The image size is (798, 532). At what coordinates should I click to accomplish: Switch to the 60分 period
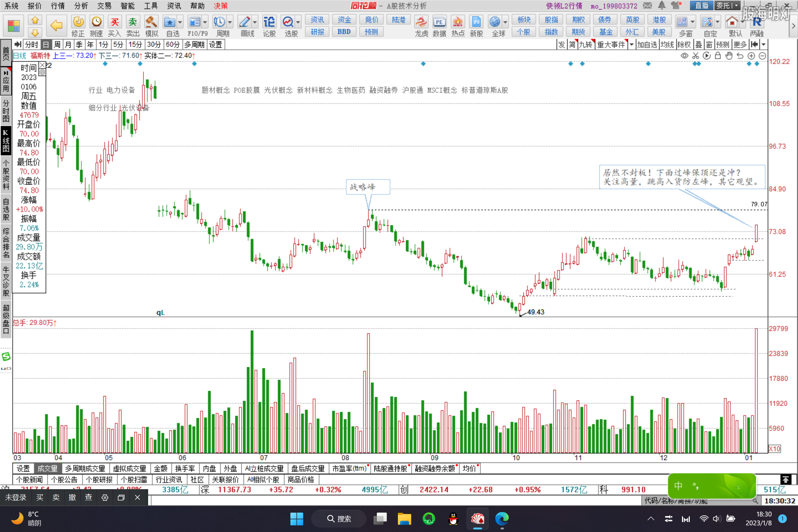(x=173, y=45)
